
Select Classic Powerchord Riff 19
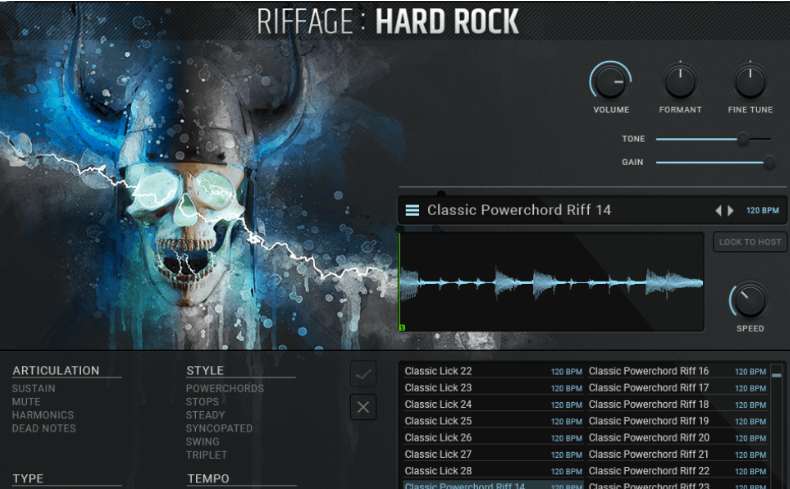[677, 421]
